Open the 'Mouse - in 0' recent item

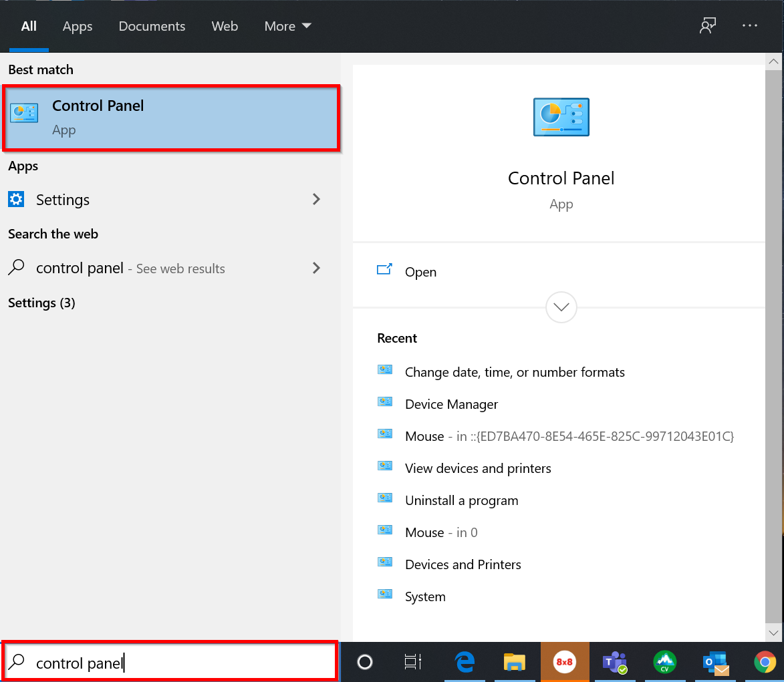click(441, 532)
